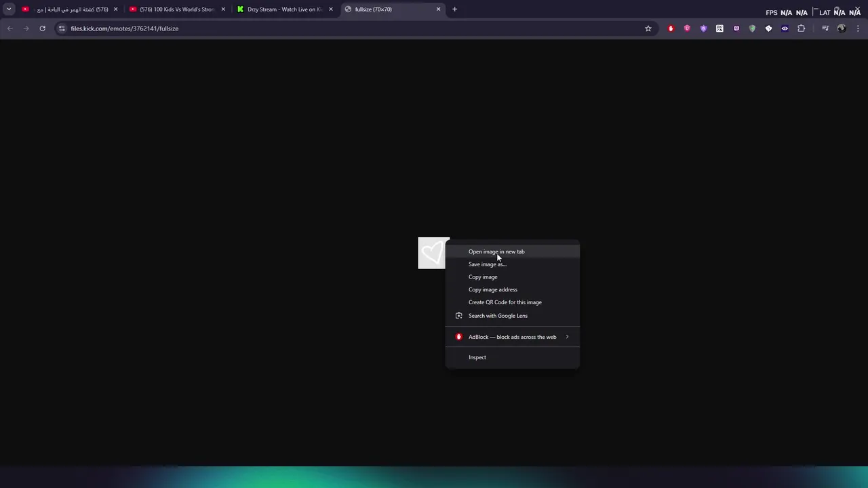Viewport: 868px width, 488px height.
Task: Open the QR code extension icon
Action: tap(719, 28)
